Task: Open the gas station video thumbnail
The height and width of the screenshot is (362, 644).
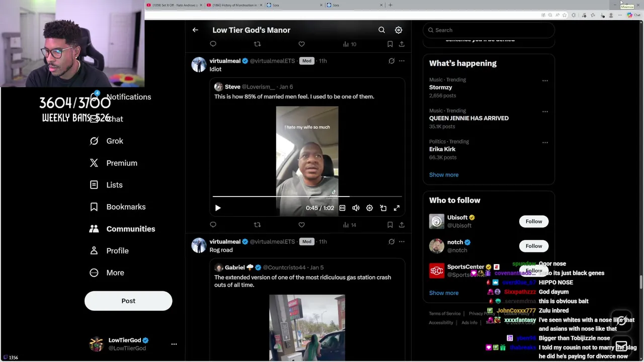Action: [x=307, y=328]
